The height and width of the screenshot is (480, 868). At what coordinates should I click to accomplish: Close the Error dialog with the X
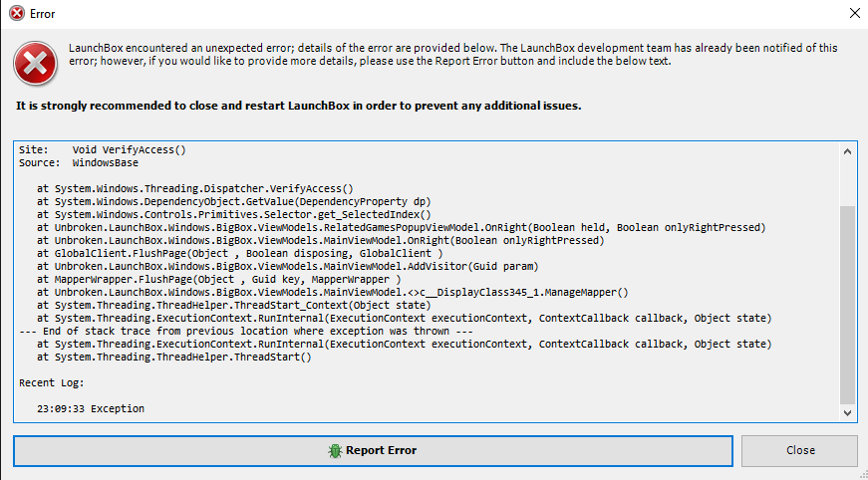coord(854,13)
